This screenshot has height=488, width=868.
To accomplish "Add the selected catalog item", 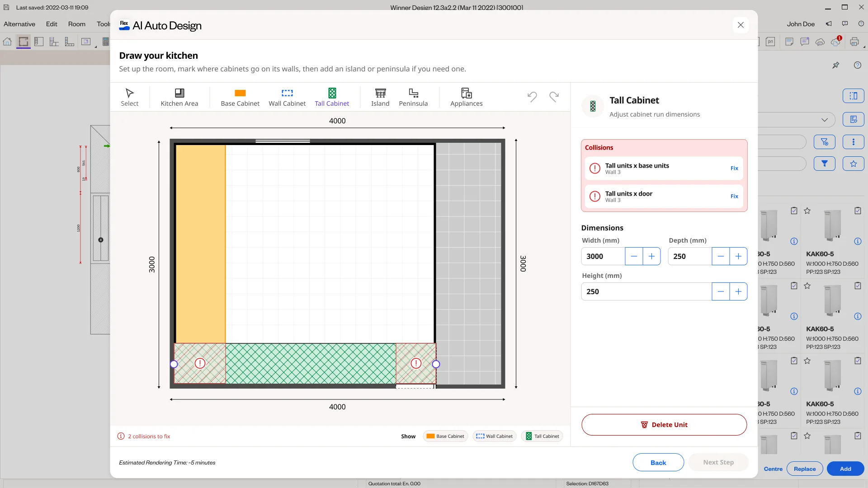I will coord(845,469).
